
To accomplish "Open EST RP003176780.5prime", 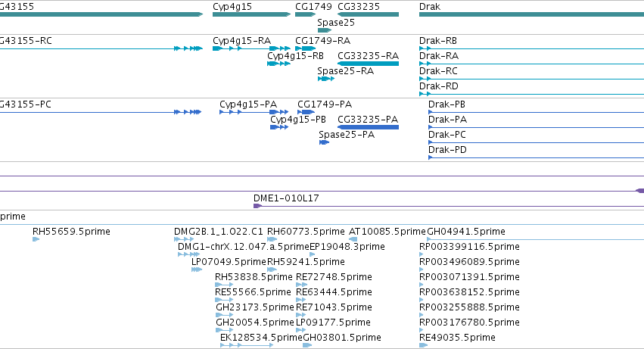I will (469, 323).
